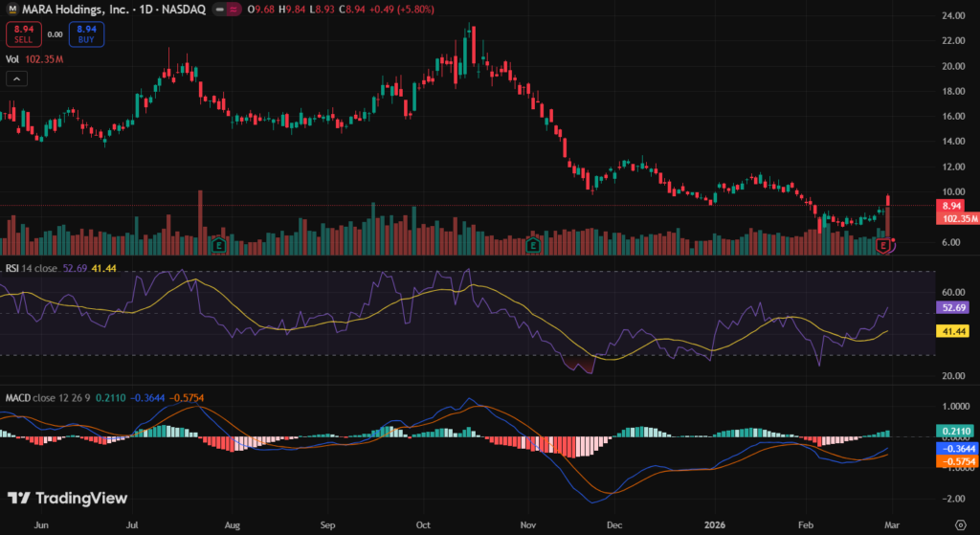Open the latest red earnings E marker

[884, 247]
